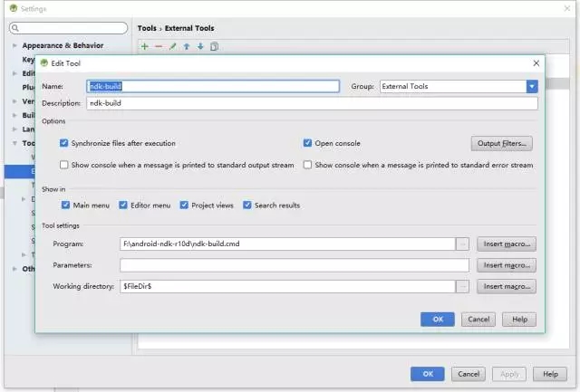Click the Move Up arrow icon
Image resolution: width=580 pixels, height=392 pixels.
pos(187,46)
